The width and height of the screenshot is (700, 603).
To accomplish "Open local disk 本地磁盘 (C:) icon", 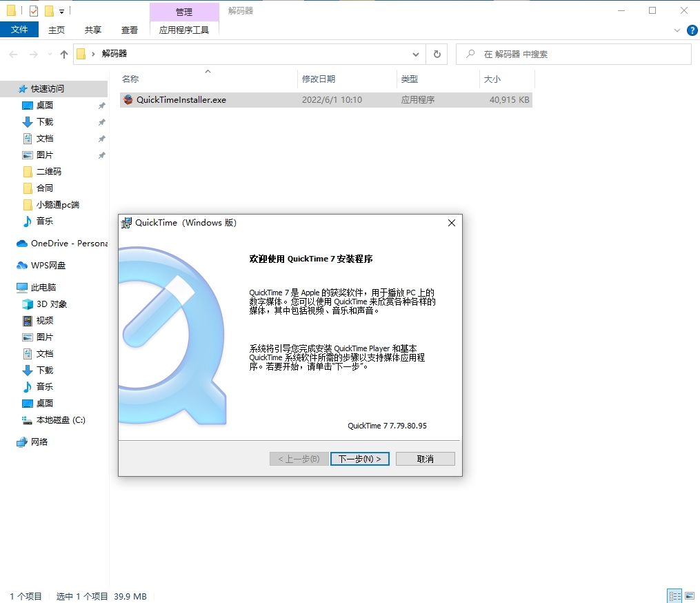I will tap(28, 420).
